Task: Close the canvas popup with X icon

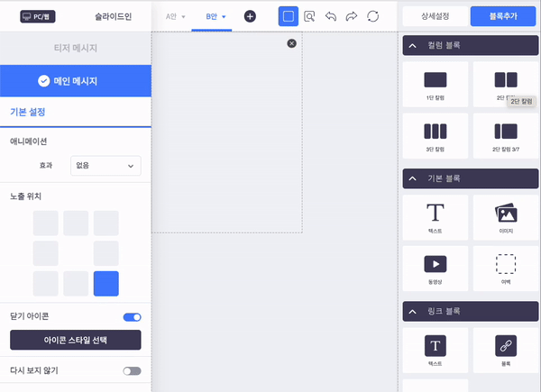Action: [x=291, y=43]
